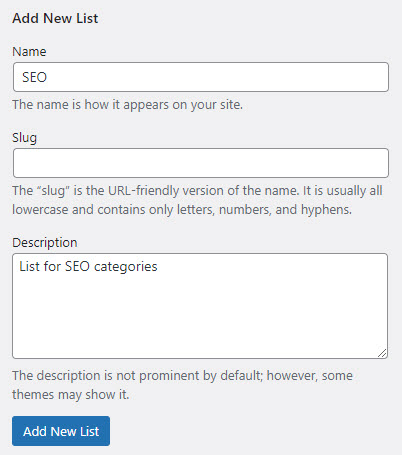
Task: Click the word "site" in name hint
Action: pos(231,105)
